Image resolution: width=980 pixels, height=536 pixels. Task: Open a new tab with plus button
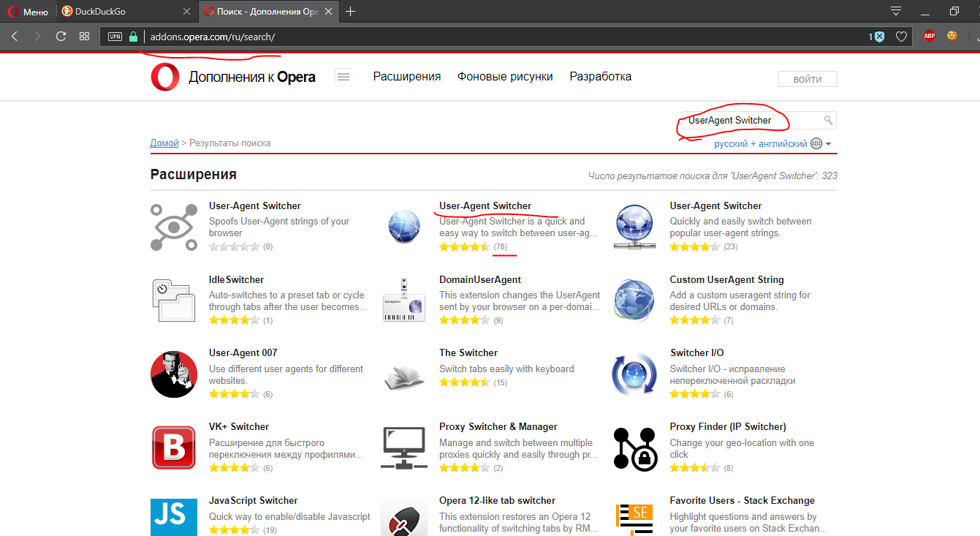pyautogui.click(x=351, y=11)
